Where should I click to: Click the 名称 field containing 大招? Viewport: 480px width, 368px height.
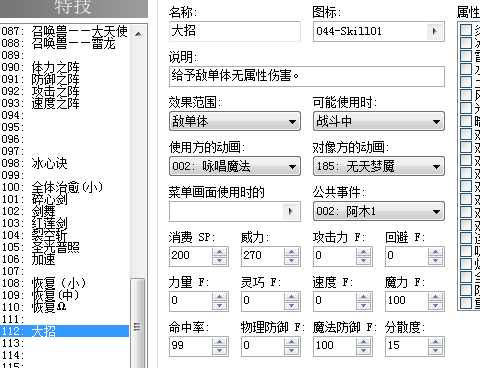tap(235, 31)
